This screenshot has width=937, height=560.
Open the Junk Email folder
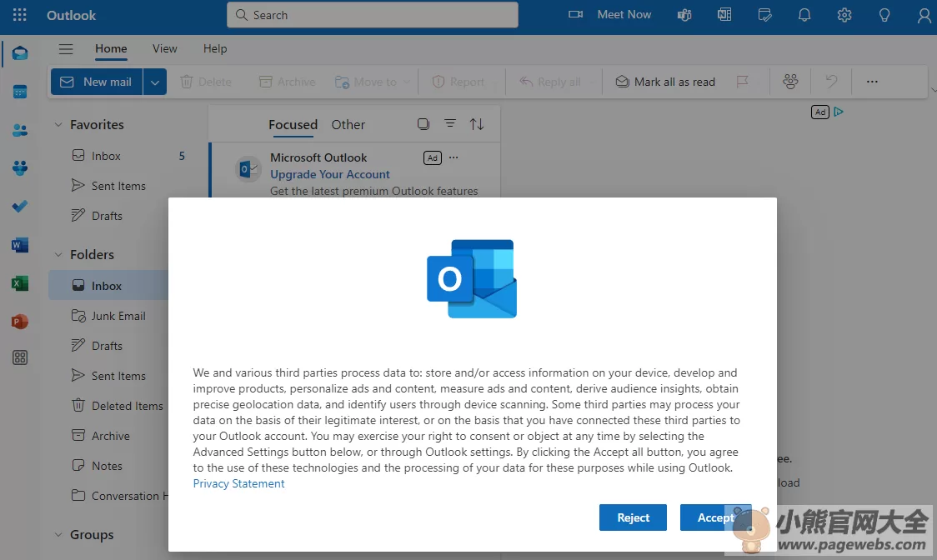(108, 316)
